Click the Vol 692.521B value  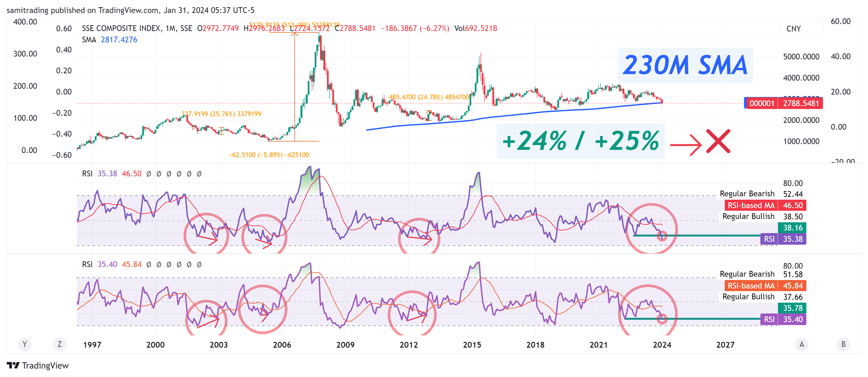point(476,29)
